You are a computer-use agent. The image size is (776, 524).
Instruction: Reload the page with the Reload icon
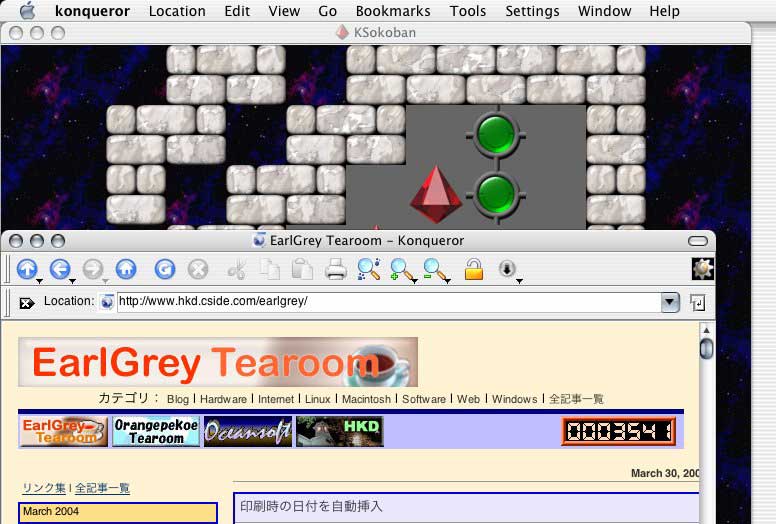click(x=165, y=270)
